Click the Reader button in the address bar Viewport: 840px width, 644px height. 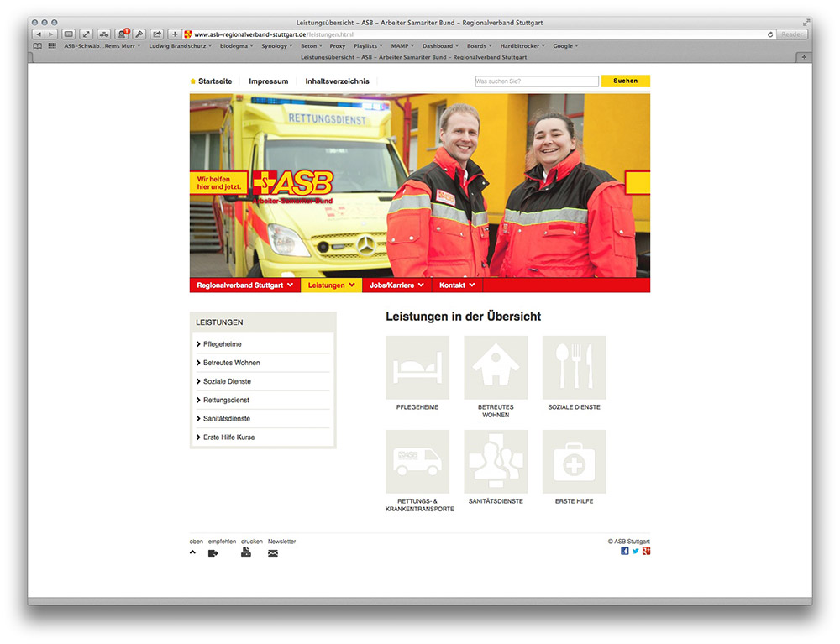pyautogui.click(x=791, y=34)
